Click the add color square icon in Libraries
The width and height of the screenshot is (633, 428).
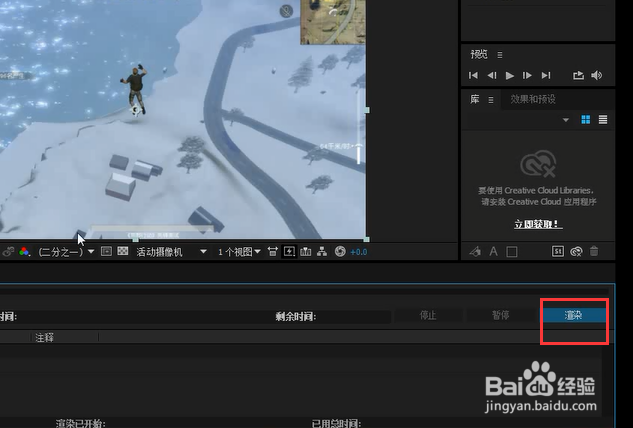[x=512, y=252]
